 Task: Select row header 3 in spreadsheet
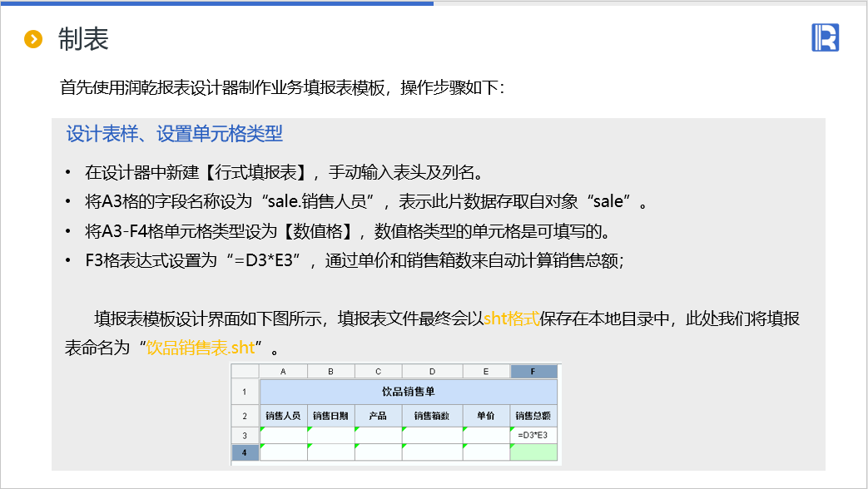click(245, 435)
